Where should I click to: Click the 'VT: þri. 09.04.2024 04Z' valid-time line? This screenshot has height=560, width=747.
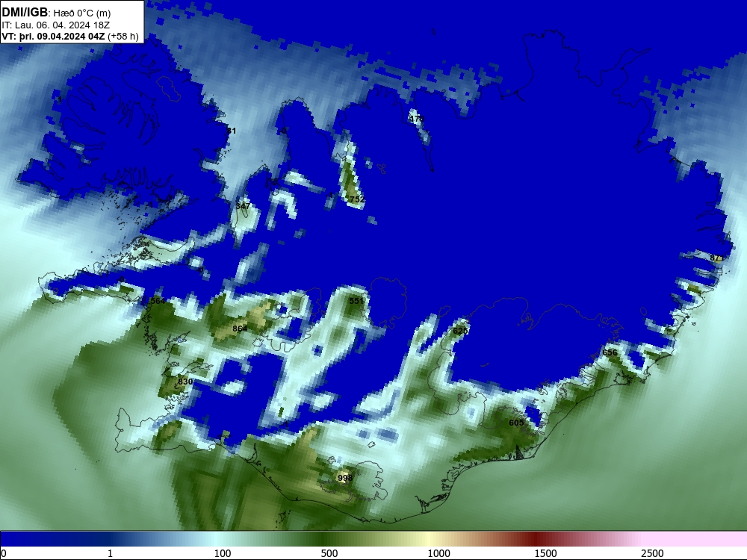coord(54,37)
